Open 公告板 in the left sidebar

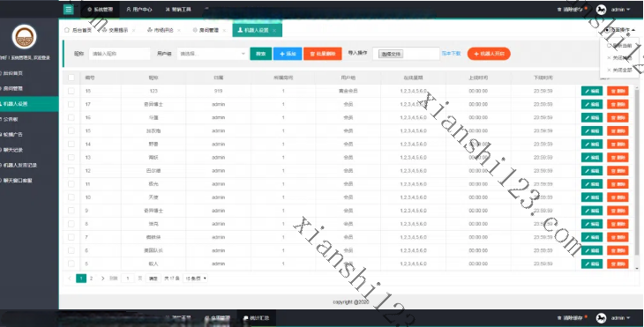(x=11, y=119)
